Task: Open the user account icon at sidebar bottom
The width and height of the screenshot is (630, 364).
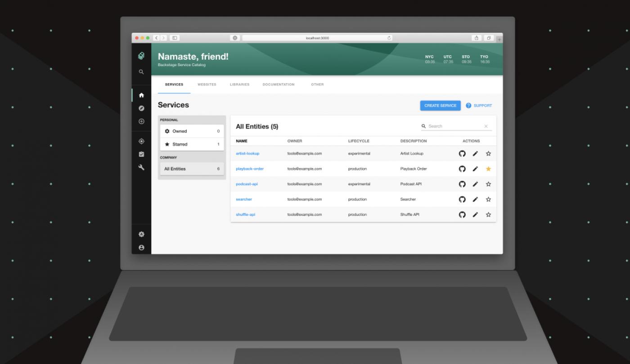Action: pos(141,247)
